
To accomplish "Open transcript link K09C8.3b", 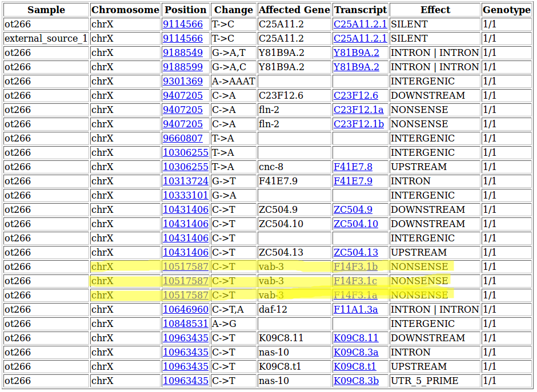I will click(x=356, y=381).
